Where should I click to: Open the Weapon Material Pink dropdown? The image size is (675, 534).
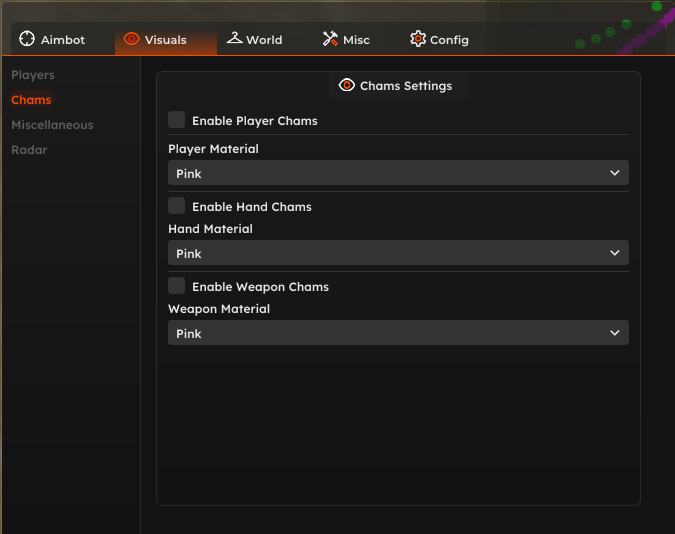tap(398, 332)
